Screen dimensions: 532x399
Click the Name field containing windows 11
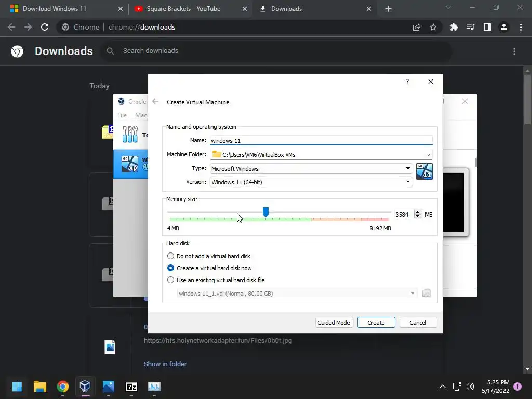pos(321,140)
